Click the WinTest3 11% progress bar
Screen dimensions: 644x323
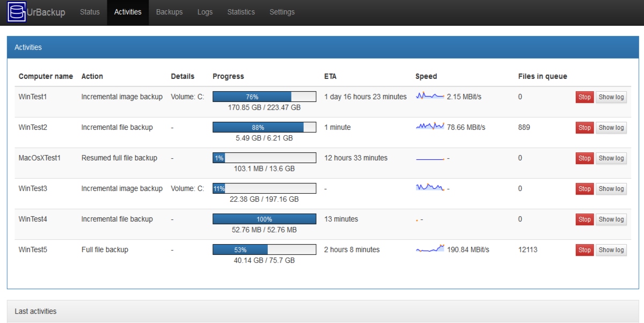point(264,188)
